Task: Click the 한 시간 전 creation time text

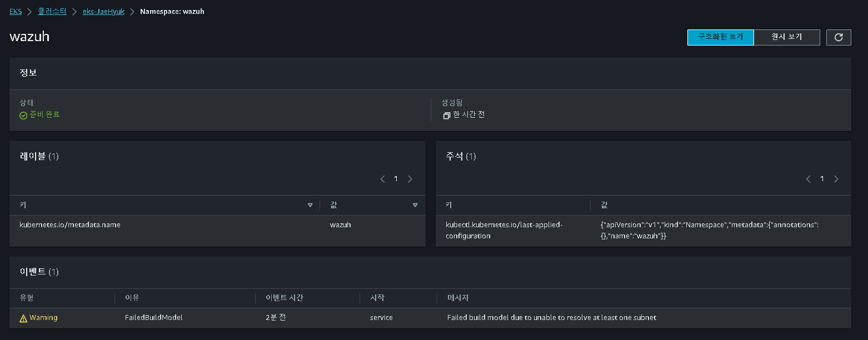Action: pos(469,114)
